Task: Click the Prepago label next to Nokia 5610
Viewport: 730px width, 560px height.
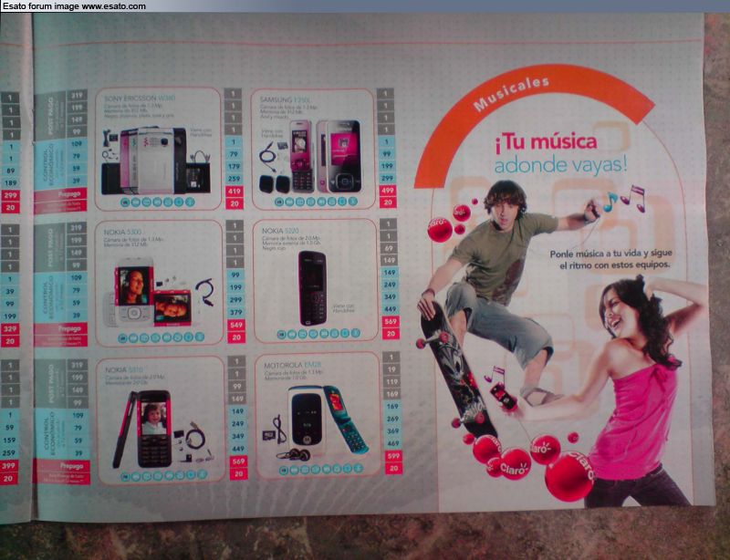Action: [x=71, y=465]
